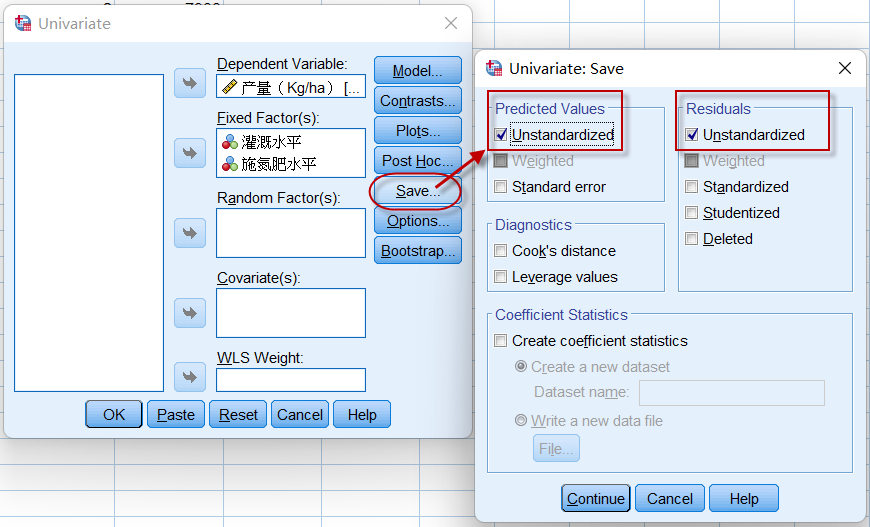Close the Univariate: Save dialog

click(x=845, y=68)
